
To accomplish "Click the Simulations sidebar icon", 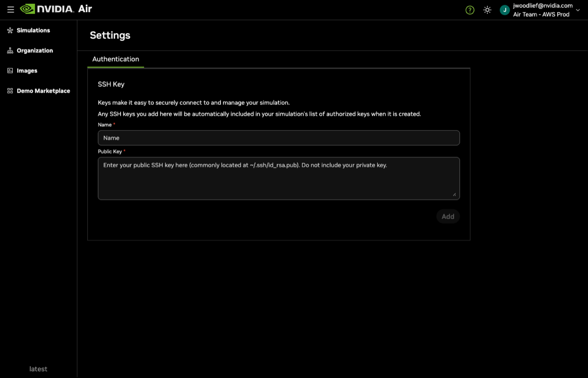I will coord(10,30).
